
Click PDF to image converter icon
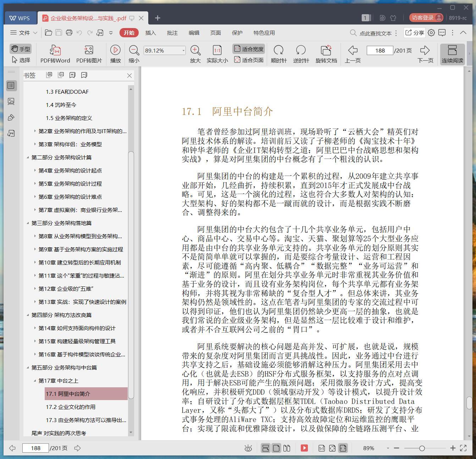pos(89,50)
